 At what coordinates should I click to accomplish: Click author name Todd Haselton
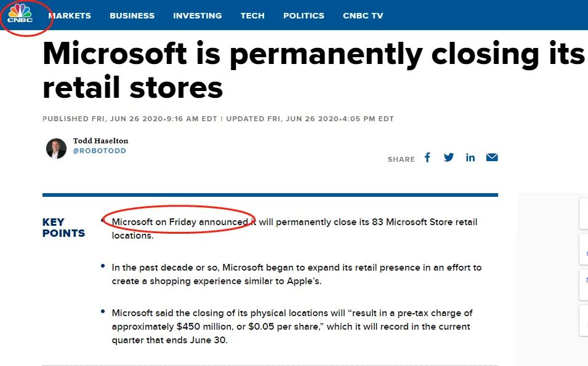(x=100, y=141)
